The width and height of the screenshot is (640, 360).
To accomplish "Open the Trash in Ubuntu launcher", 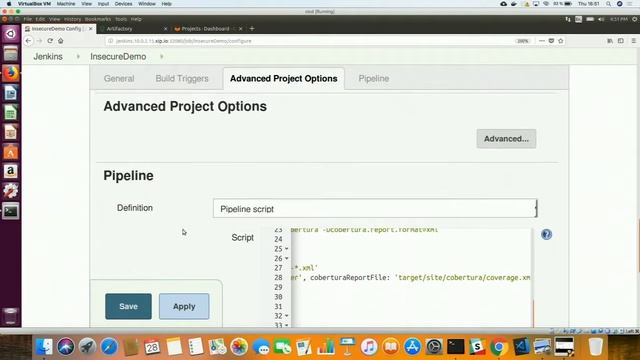I will (11, 316).
